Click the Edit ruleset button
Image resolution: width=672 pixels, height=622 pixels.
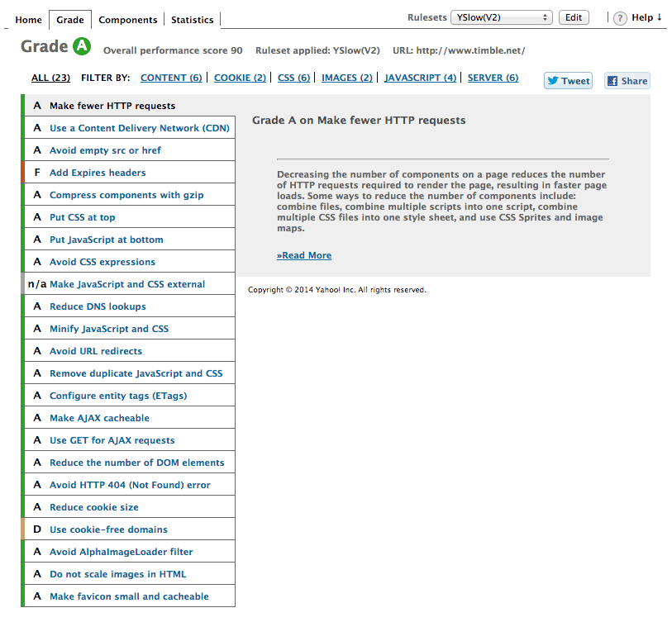click(574, 17)
